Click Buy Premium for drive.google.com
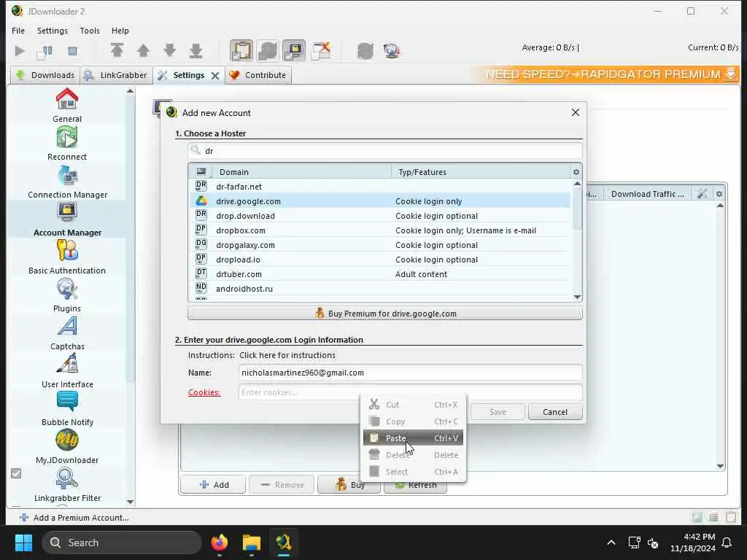 [x=385, y=314]
